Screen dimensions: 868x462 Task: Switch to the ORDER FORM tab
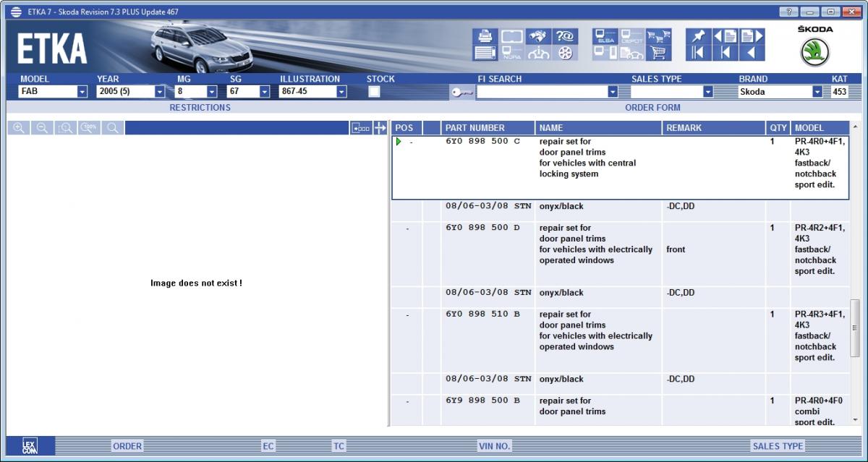652,108
